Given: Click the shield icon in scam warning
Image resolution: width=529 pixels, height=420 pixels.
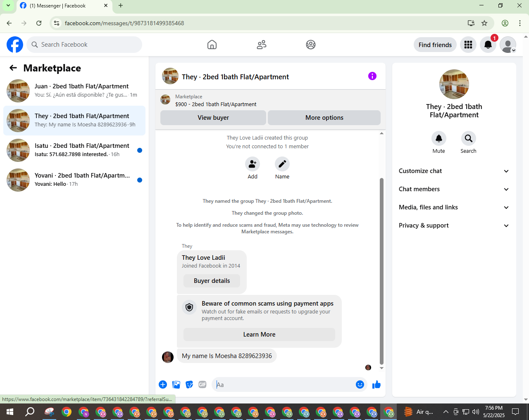Looking at the screenshot, I should click(x=189, y=307).
